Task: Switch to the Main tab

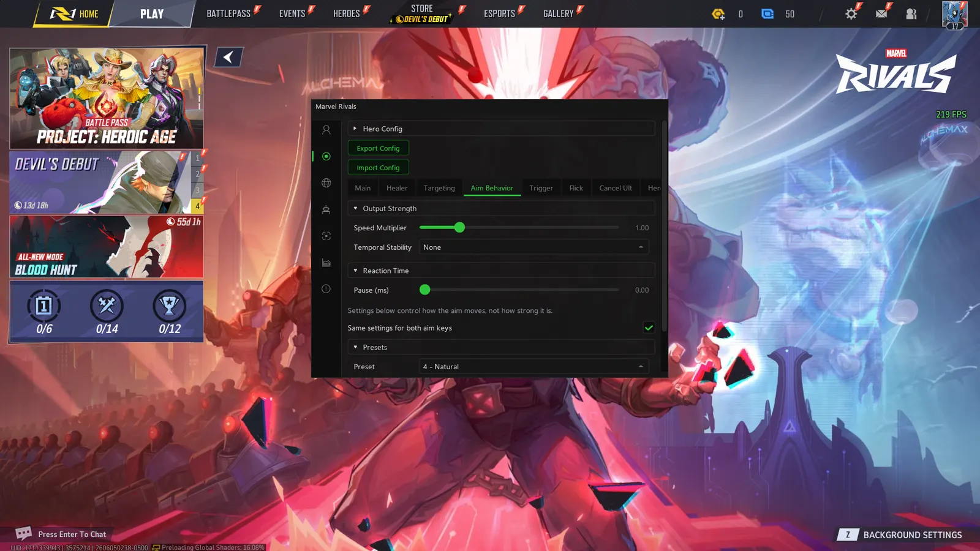Action: pyautogui.click(x=363, y=188)
